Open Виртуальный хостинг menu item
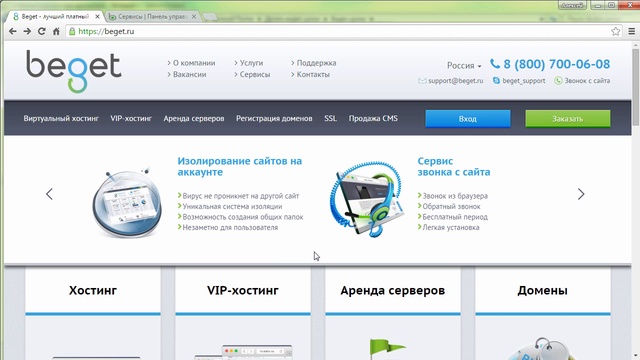This screenshot has width=640, height=360. 61,118
